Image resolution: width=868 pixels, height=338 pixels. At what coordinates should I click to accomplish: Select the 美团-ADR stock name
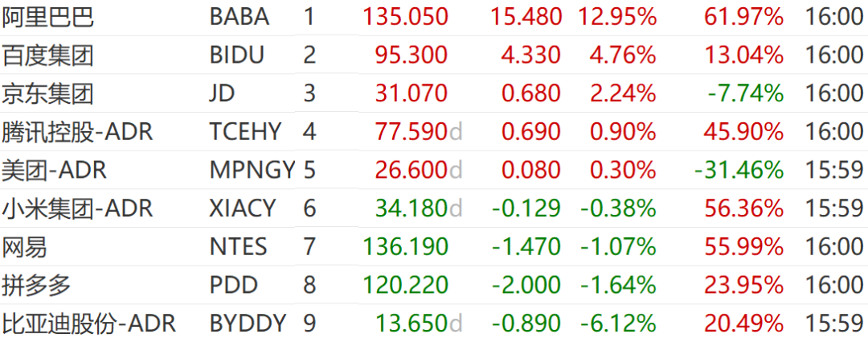(x=55, y=170)
